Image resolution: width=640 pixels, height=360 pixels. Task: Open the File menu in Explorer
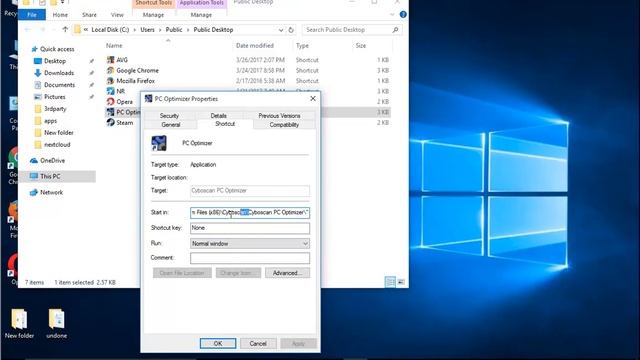click(32, 15)
